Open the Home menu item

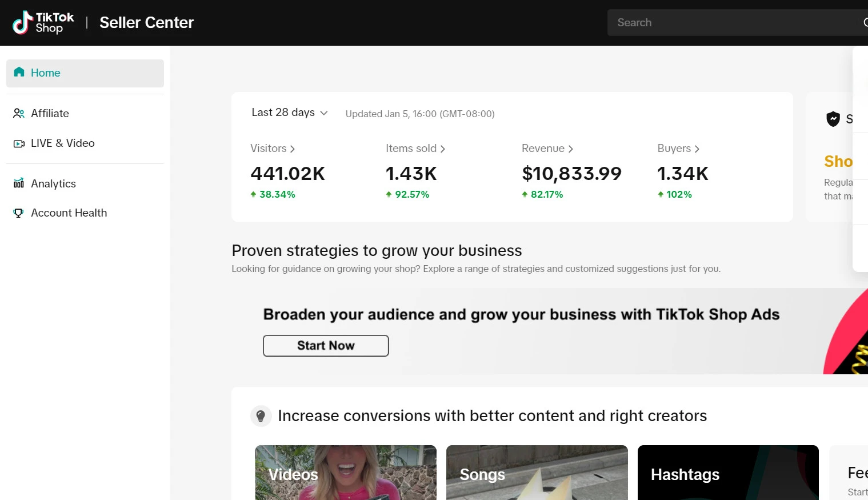pyautogui.click(x=85, y=73)
